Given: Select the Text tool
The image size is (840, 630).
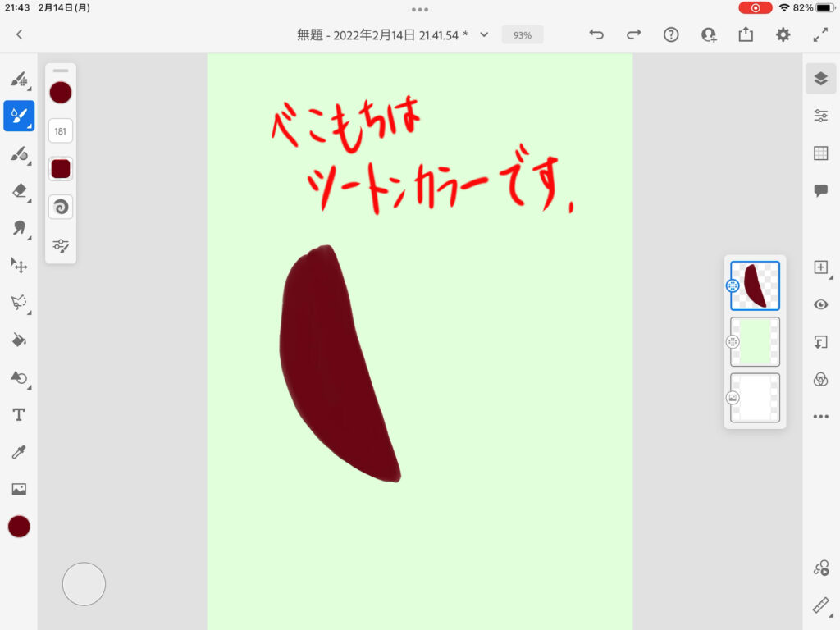Looking at the screenshot, I should coord(18,415).
